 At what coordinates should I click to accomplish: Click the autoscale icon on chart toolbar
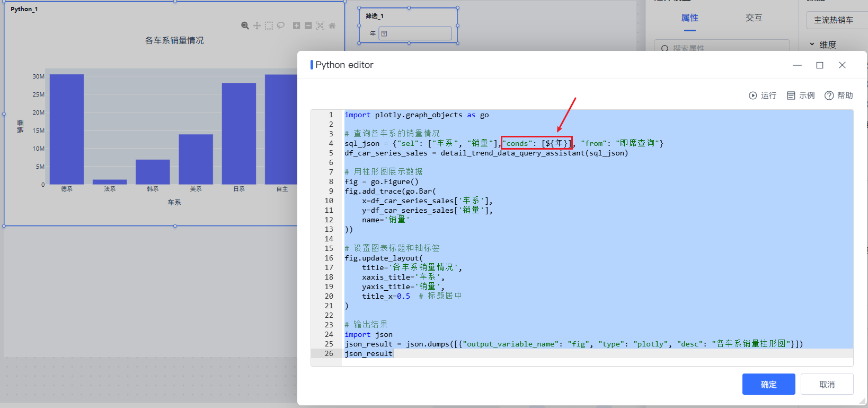320,25
